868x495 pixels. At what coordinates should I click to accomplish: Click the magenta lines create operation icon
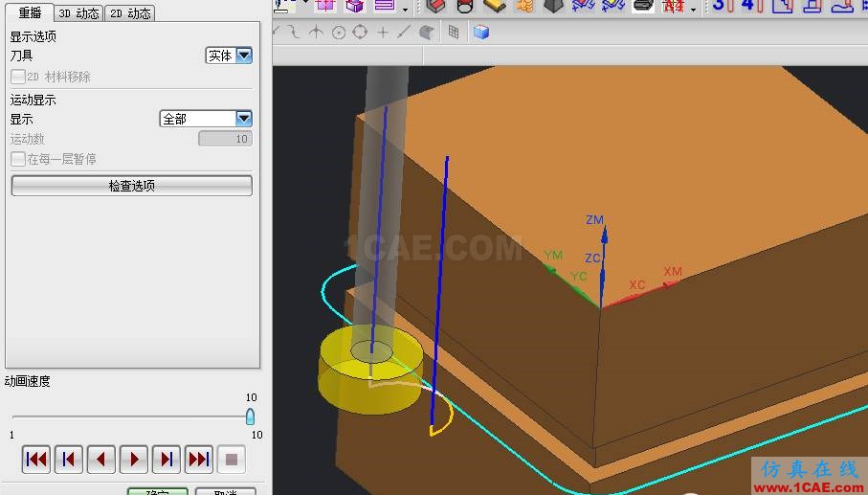click(385, 6)
